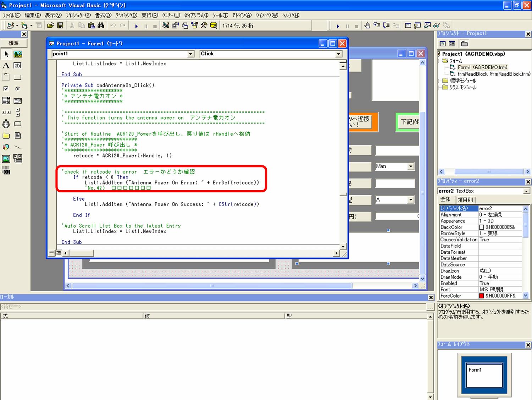This screenshot has height=400, width=532.
Task: Start the program with main Run button
Action: 137,26
